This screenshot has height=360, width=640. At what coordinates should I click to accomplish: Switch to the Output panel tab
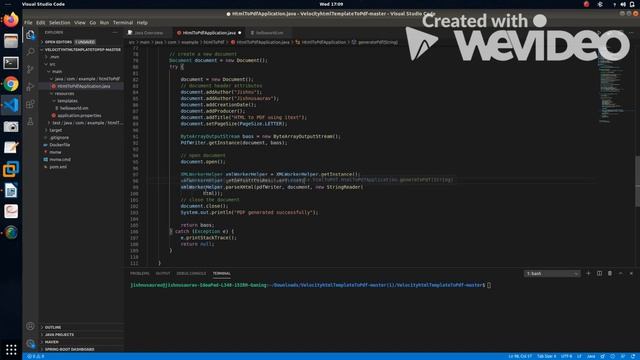(162, 273)
